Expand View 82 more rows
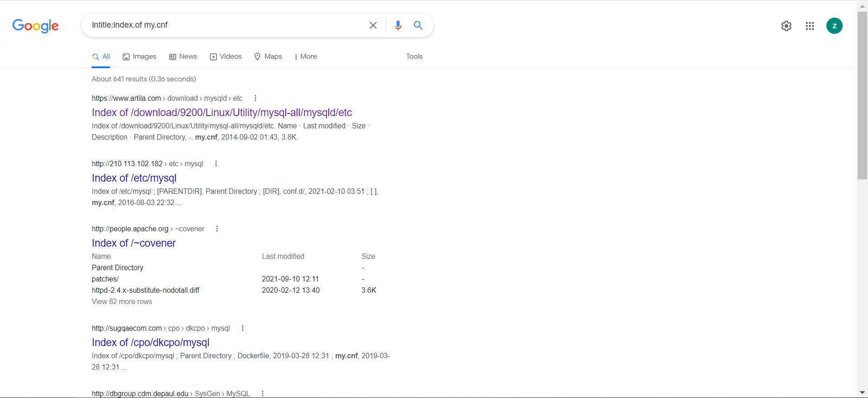 coord(122,301)
